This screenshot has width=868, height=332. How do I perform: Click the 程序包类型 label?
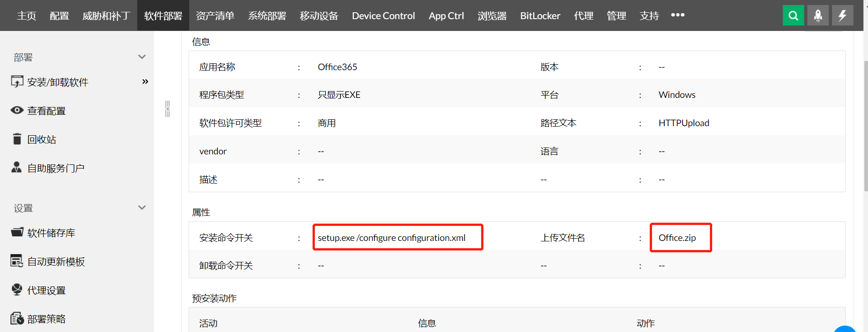(x=221, y=95)
